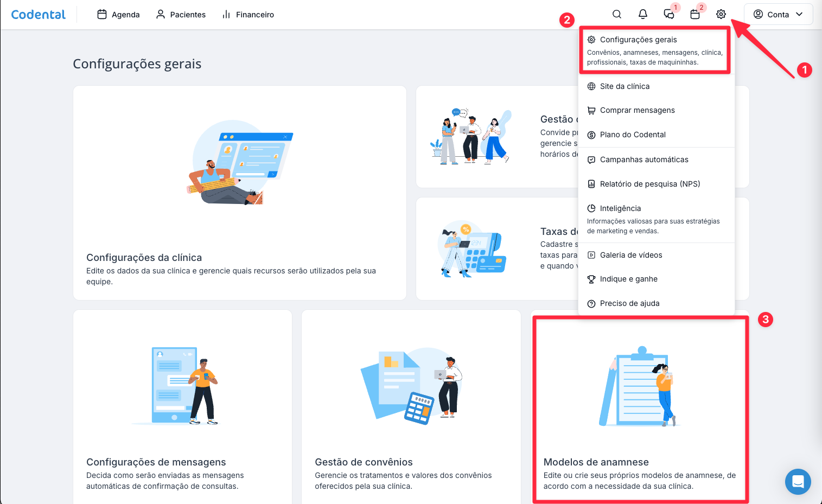Open the Agenda tab
This screenshot has width=822, height=504.
pyautogui.click(x=118, y=15)
